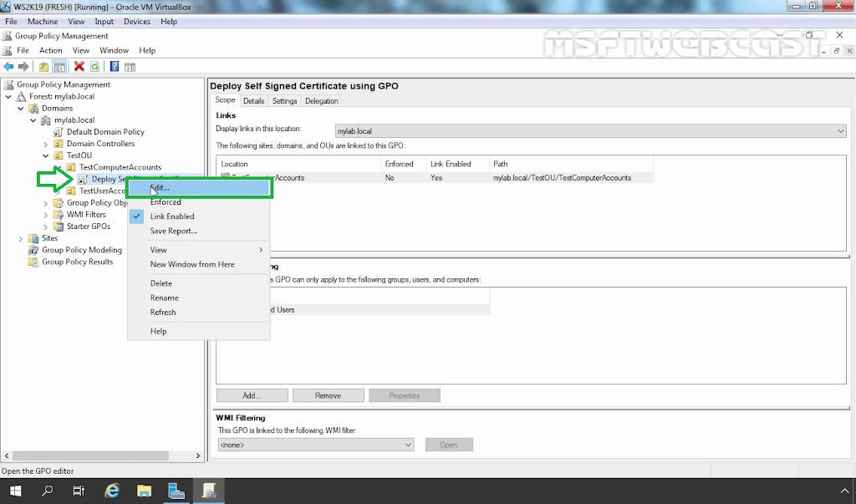856x504 pixels.
Task: Open taskbar Search magnifier
Action: pyautogui.click(x=48, y=491)
